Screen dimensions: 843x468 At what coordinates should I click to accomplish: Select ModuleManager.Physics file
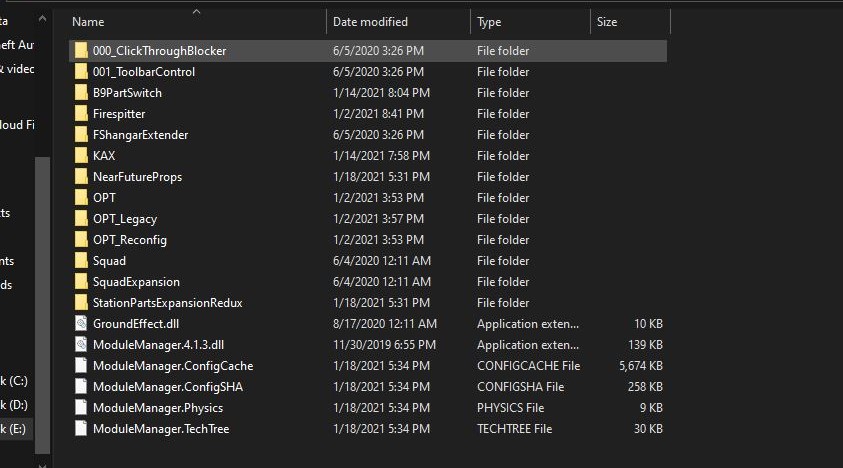(158, 408)
